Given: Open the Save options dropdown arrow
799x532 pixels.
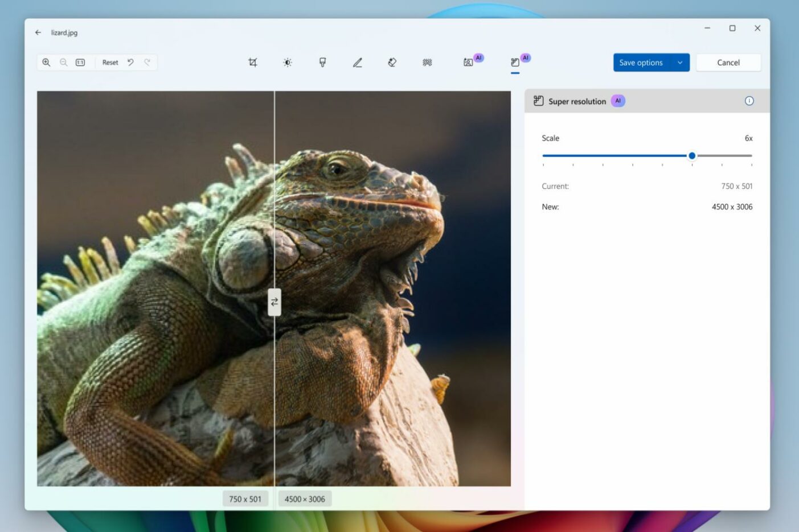Looking at the screenshot, I should [x=679, y=63].
